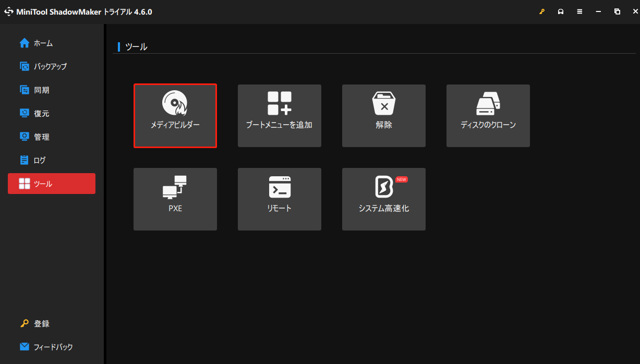
Task: Switch to the バックアップ section
Action: pyautogui.click(x=51, y=67)
